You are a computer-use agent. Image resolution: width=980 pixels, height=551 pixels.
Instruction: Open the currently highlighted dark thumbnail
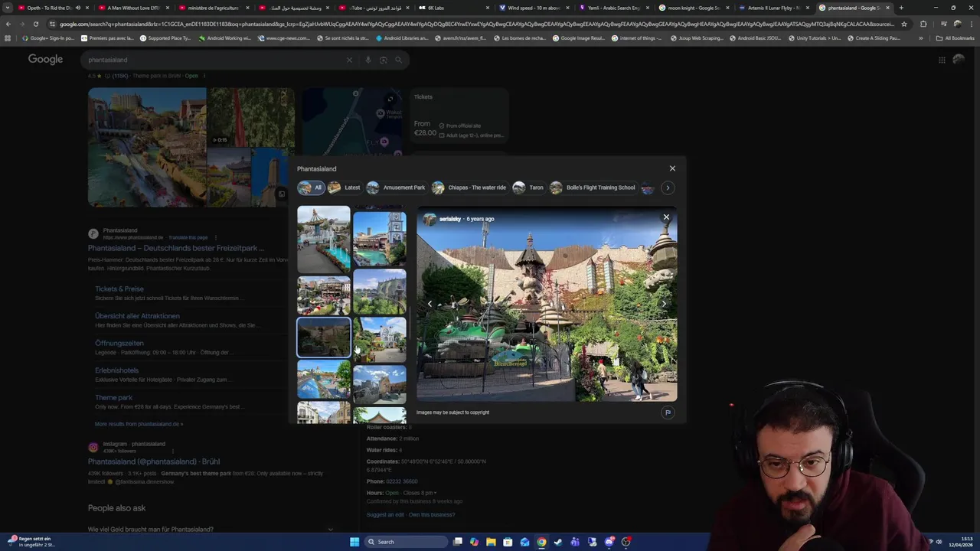pyautogui.click(x=324, y=337)
